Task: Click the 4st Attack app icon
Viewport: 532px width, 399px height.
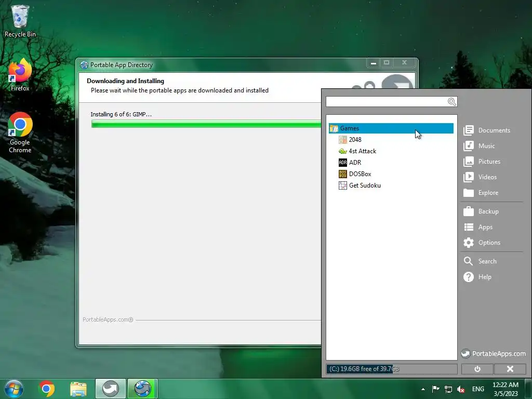Action: (x=343, y=151)
